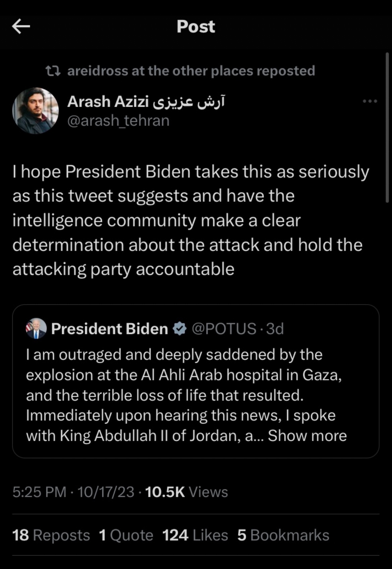Open the @arash_tehran handle
The height and width of the screenshot is (569, 392).
click(118, 121)
